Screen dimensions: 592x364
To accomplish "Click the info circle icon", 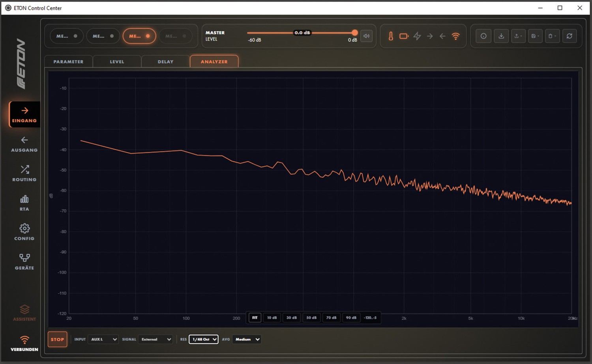I will (483, 36).
